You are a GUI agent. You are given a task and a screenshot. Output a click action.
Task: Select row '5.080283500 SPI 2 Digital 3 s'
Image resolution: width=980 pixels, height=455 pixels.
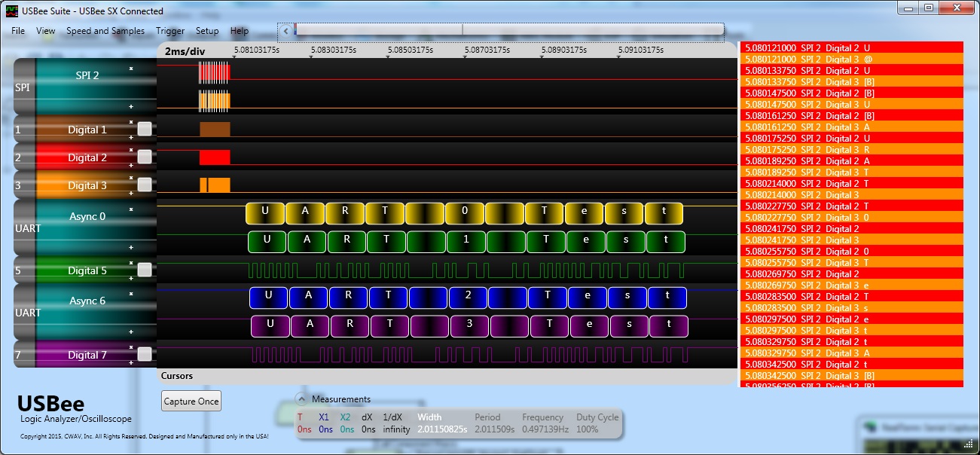(x=853, y=307)
